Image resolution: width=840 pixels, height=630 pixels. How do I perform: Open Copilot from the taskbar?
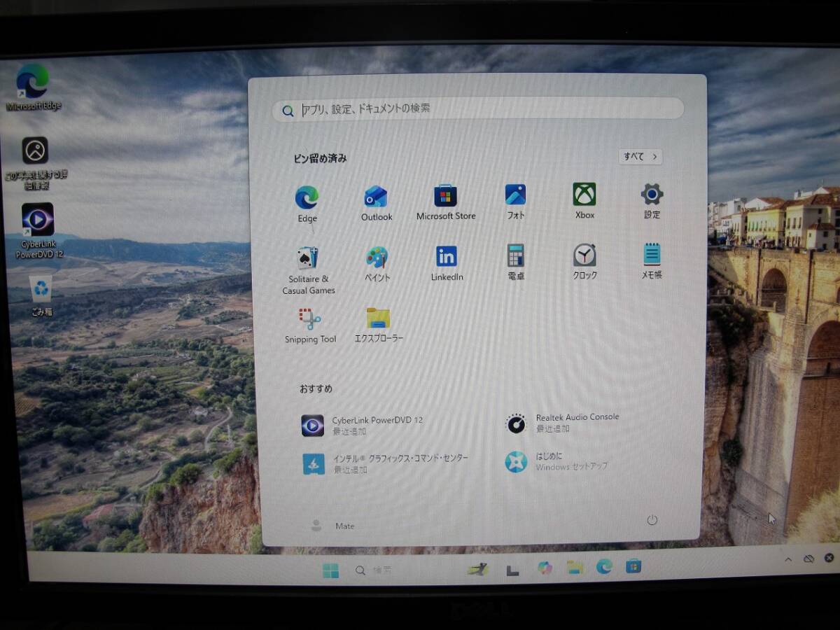click(544, 568)
